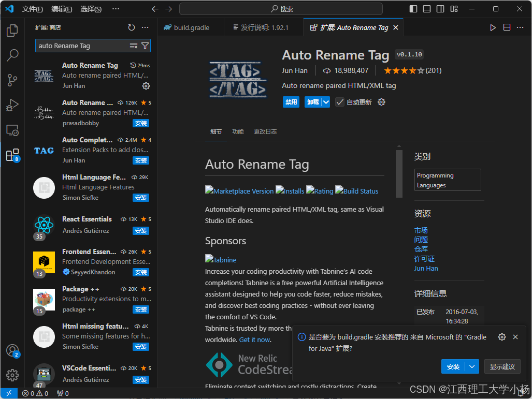The width and height of the screenshot is (532, 399).
Task: Toggle auto update checkbox
Action: tap(340, 102)
